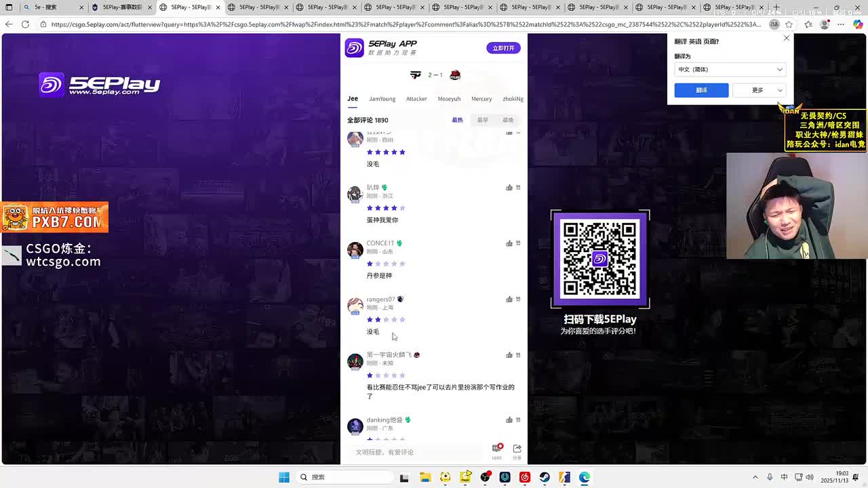This screenshot has width=868, height=488.
Task: Open the task view taskbar icon
Action: point(404,477)
